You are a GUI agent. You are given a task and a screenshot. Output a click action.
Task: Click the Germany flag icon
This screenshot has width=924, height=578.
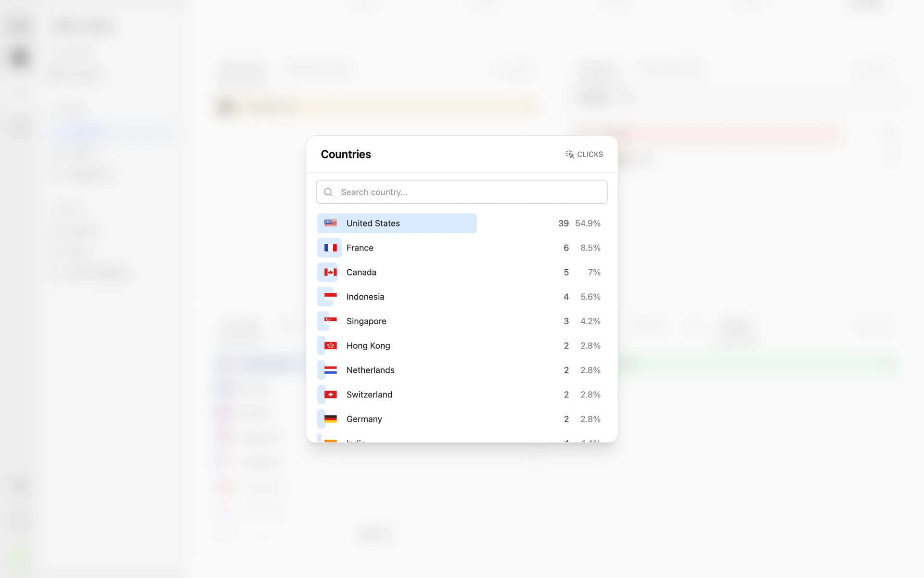click(330, 419)
